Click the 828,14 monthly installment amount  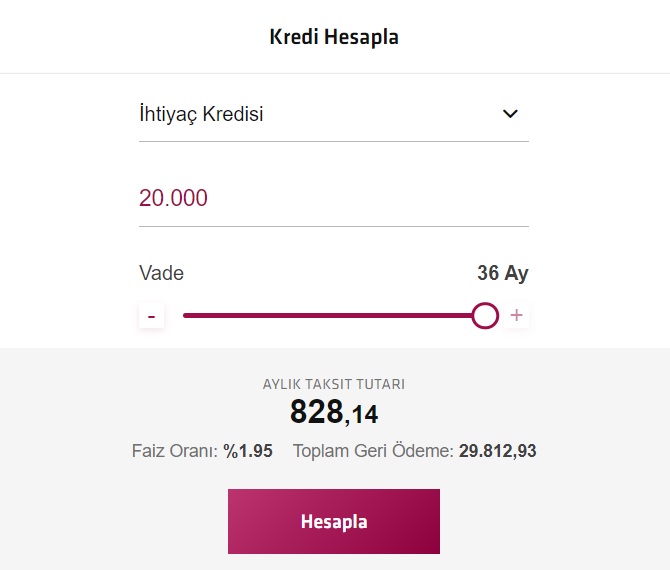coord(334,412)
